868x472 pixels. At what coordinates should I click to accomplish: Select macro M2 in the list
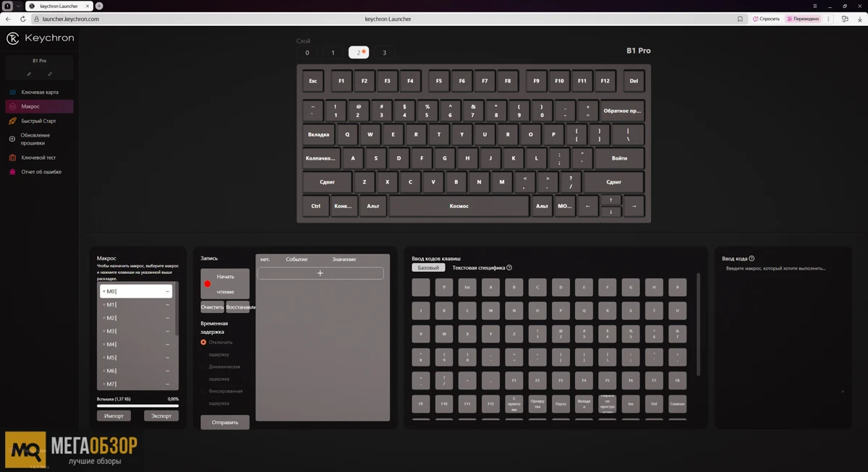coord(136,318)
